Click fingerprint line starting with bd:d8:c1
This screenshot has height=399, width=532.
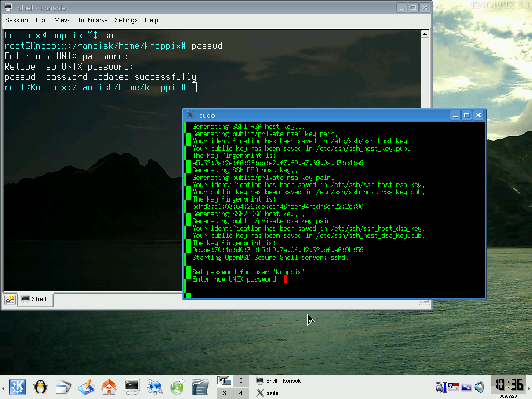pos(278,207)
